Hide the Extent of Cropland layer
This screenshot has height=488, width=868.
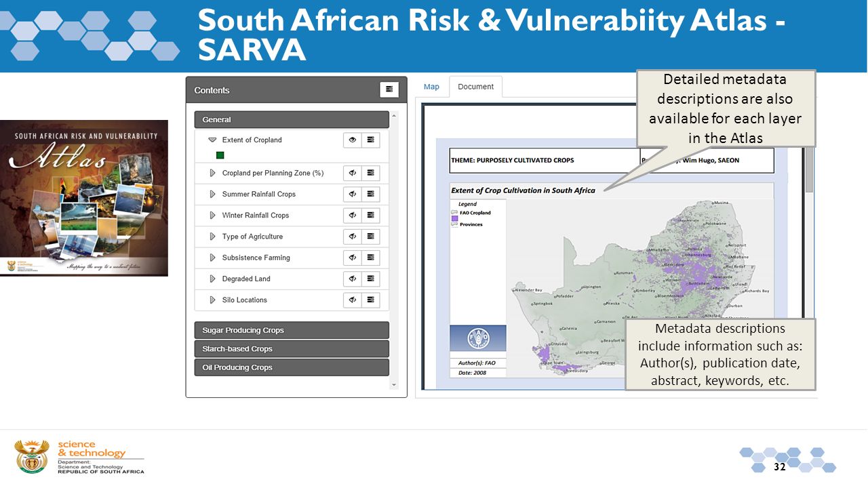coord(353,140)
